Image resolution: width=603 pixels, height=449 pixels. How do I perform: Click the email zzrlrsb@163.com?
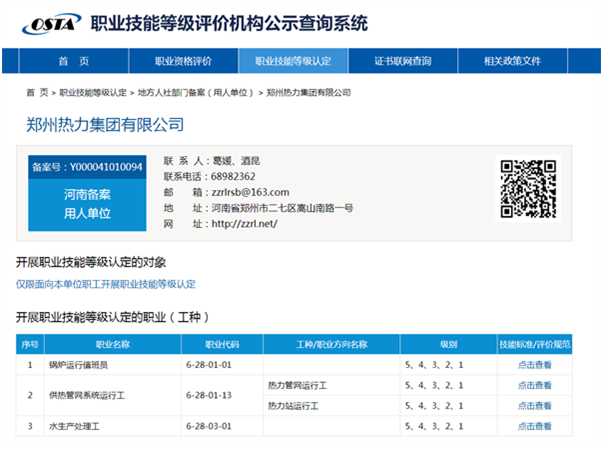coord(250,192)
